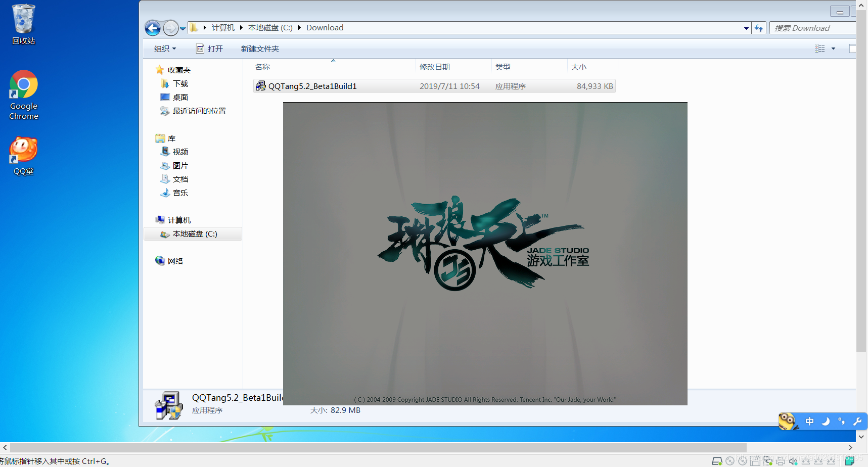The height and width of the screenshot is (467, 868).
Task: Click the teal note icon in VM bar
Action: [849, 460]
